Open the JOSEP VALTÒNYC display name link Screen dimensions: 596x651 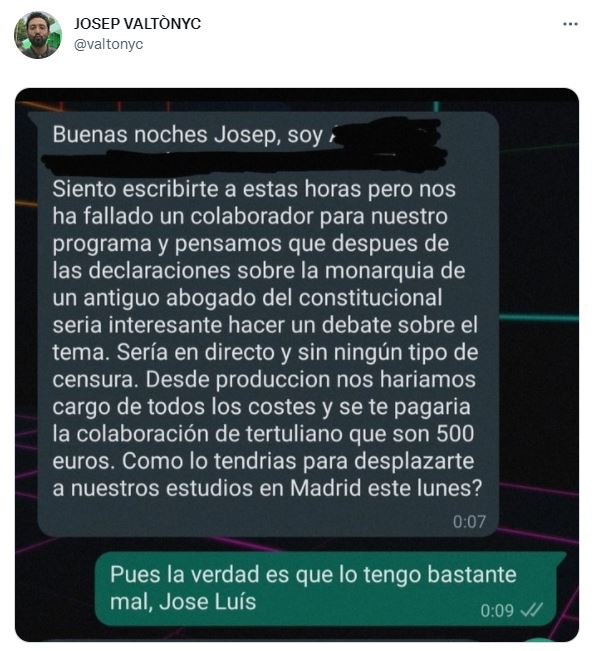click(137, 24)
